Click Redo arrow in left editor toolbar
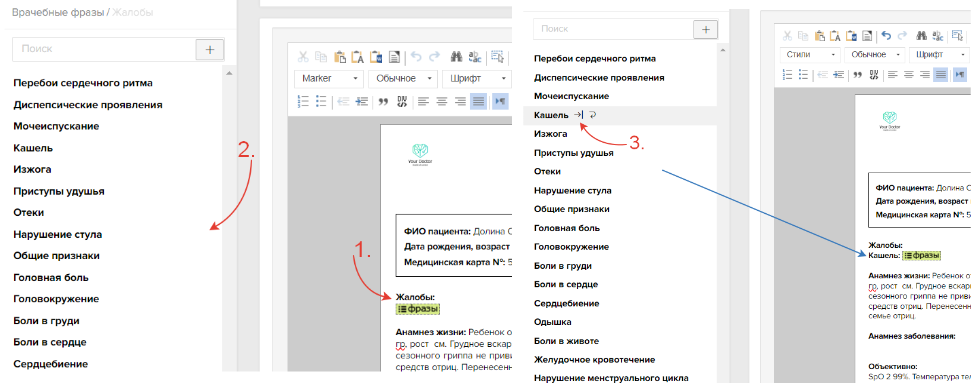The image size is (972, 383). pos(434,57)
